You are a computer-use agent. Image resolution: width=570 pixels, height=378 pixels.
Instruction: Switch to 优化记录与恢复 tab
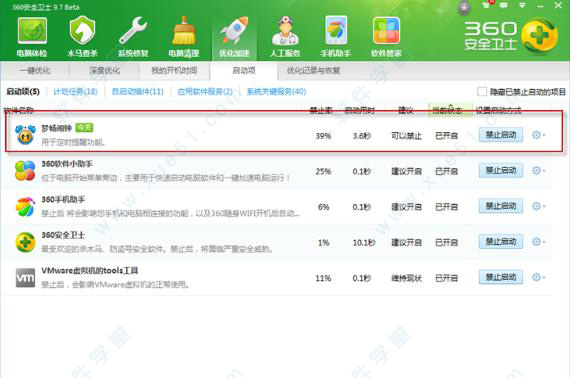coord(313,71)
